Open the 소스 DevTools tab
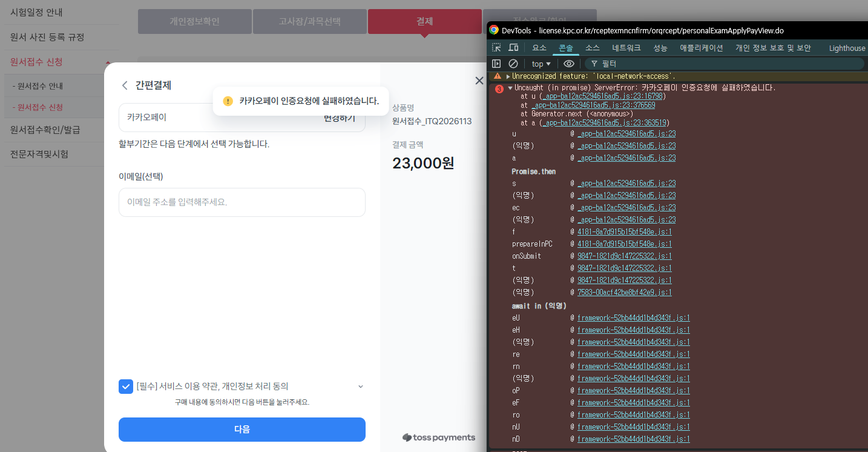 tap(593, 48)
